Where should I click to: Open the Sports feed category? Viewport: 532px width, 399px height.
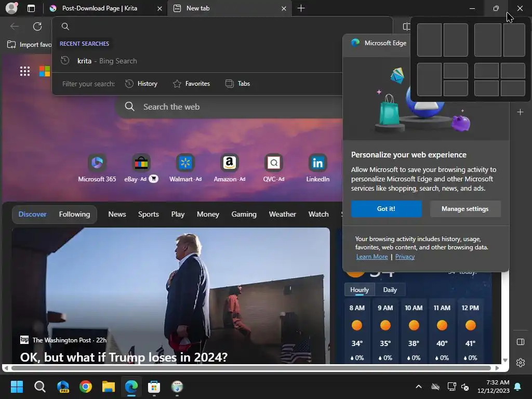(x=148, y=215)
